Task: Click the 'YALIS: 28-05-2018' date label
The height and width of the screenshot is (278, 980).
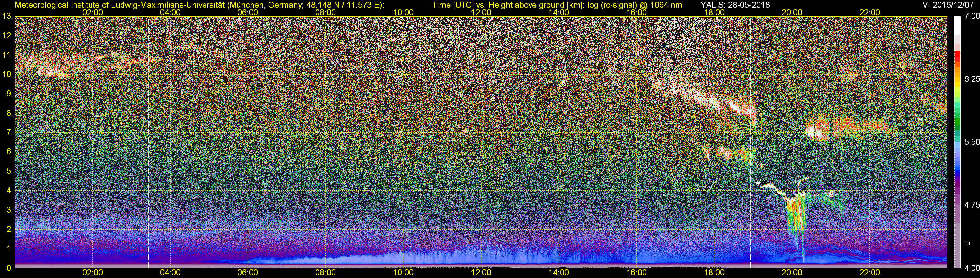Action: [x=735, y=5]
